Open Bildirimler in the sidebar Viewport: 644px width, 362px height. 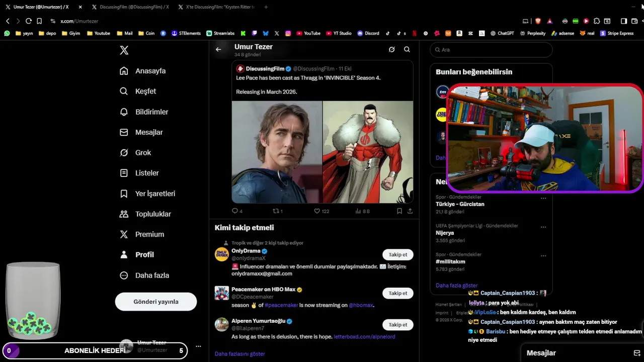point(144,112)
